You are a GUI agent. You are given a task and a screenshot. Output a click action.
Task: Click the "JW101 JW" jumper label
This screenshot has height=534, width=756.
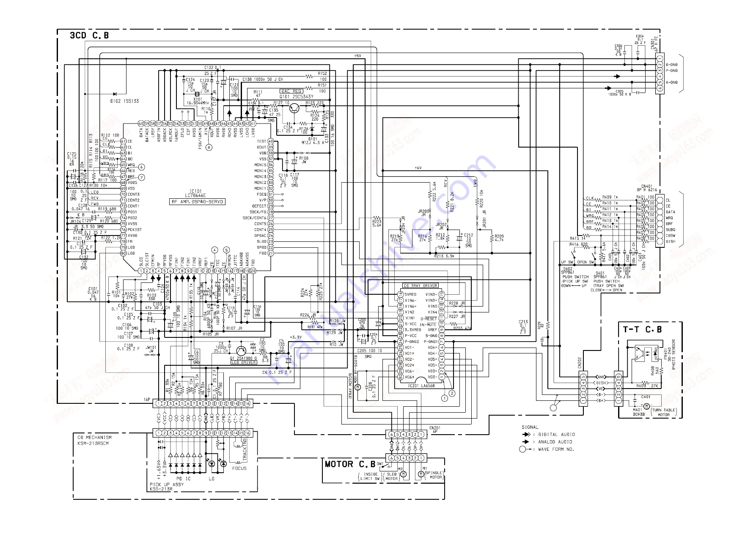tap(151, 349)
